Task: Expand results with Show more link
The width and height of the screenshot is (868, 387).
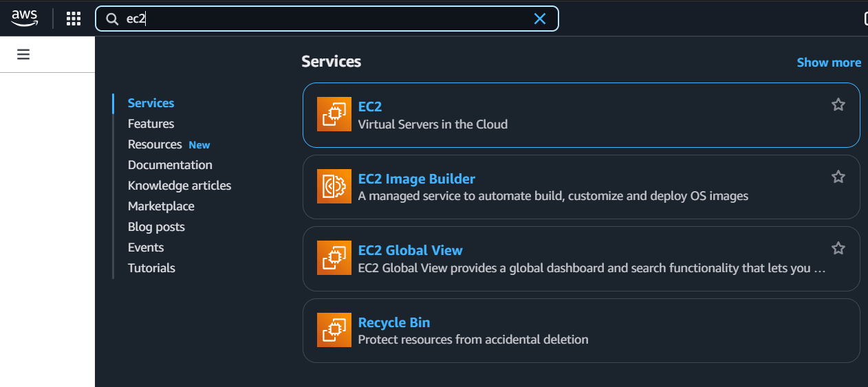Action: [x=828, y=63]
